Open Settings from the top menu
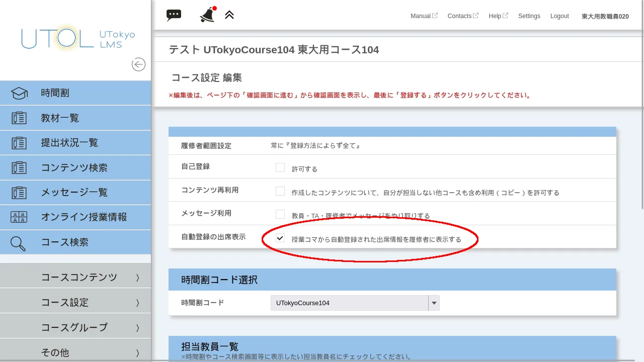Screen dimensions: 644x362 click(x=529, y=16)
